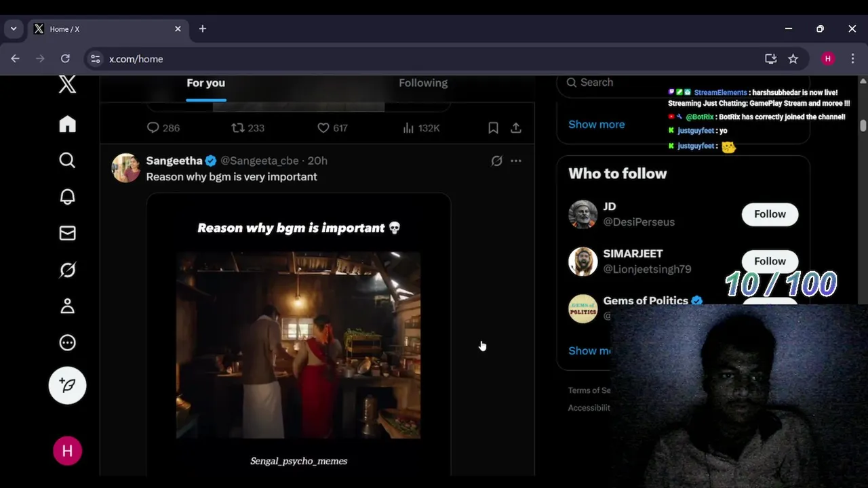Bookmark the post above Sangeetha's

click(493, 127)
